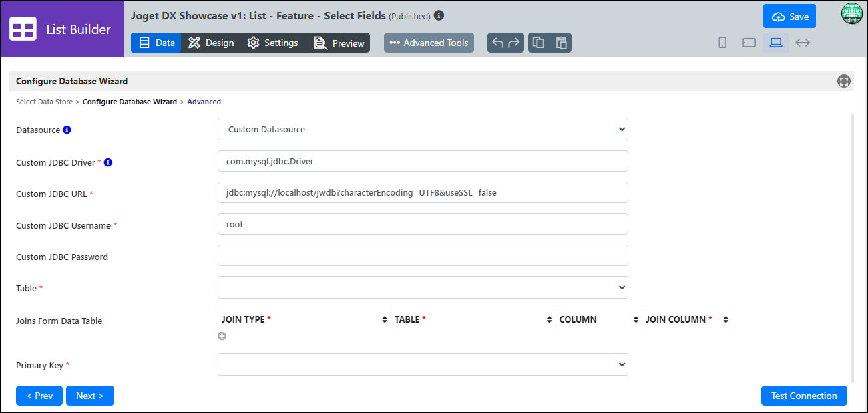The width and height of the screenshot is (868, 413).
Task: Open the Table dropdown
Action: 423,287
